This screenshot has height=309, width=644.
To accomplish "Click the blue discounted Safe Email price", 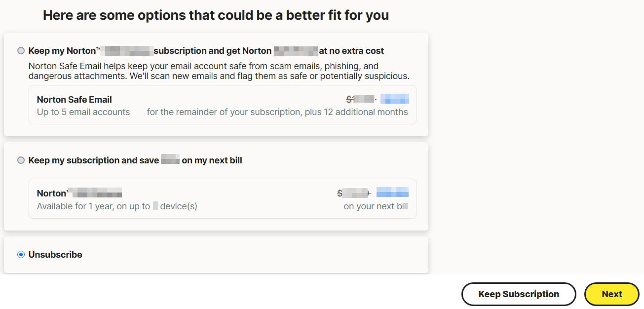I will point(394,99).
